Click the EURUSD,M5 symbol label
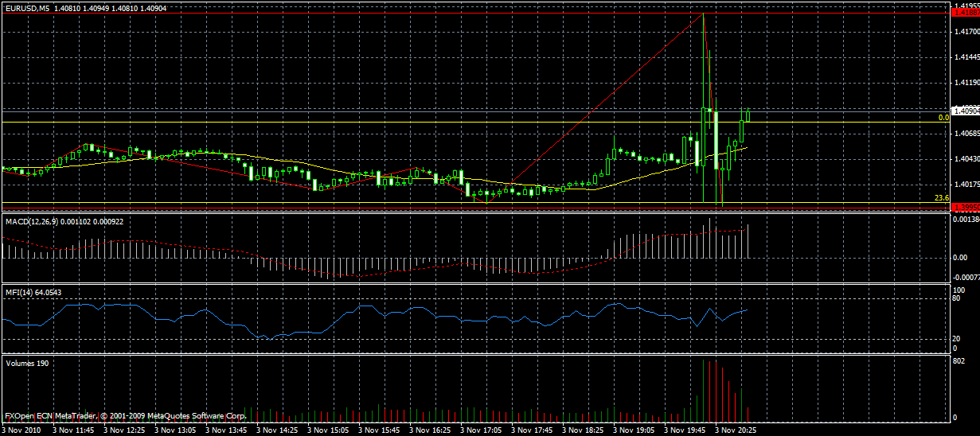 [26, 7]
